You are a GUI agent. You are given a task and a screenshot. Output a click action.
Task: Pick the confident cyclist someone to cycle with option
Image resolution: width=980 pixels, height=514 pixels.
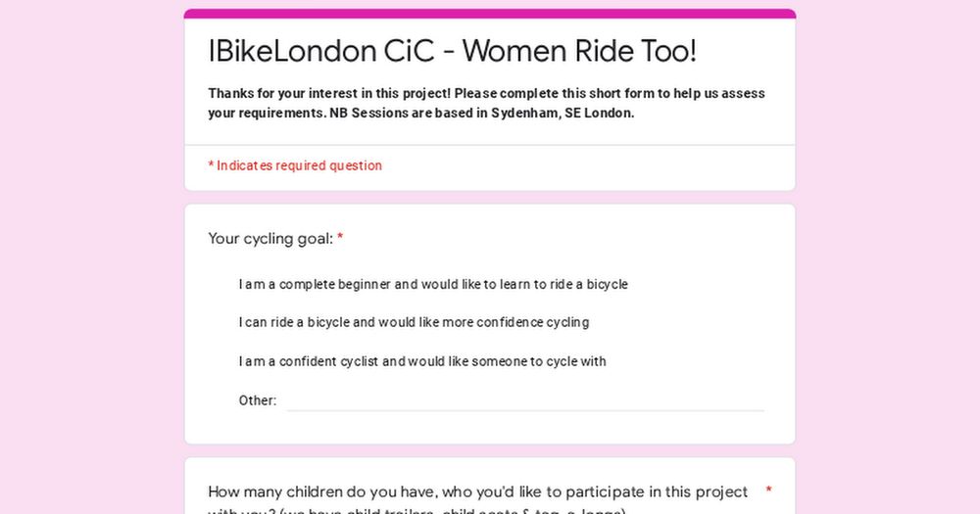[x=421, y=361]
